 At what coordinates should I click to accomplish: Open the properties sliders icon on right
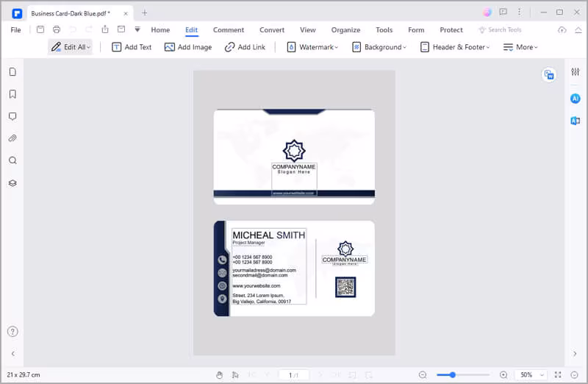[576, 71]
